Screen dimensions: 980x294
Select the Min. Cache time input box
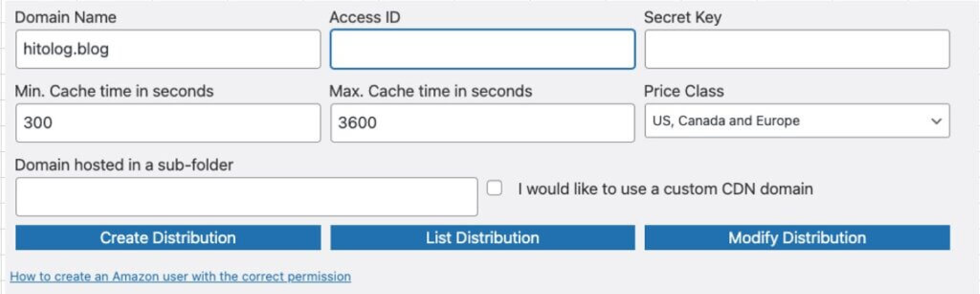tap(167, 123)
